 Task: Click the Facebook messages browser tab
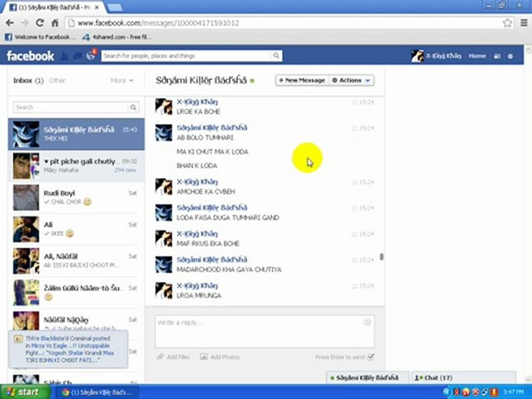54,7
